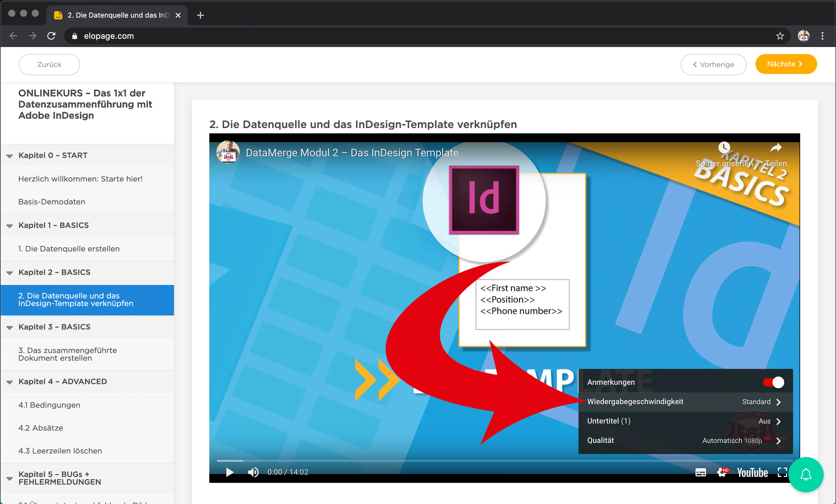Toggle subtitles icon in video controls

tap(700, 472)
